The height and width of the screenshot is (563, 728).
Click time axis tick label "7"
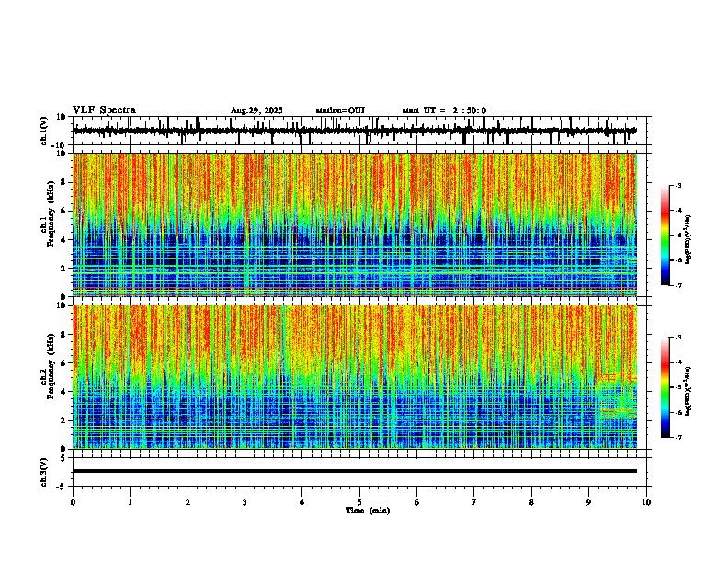[474, 502]
